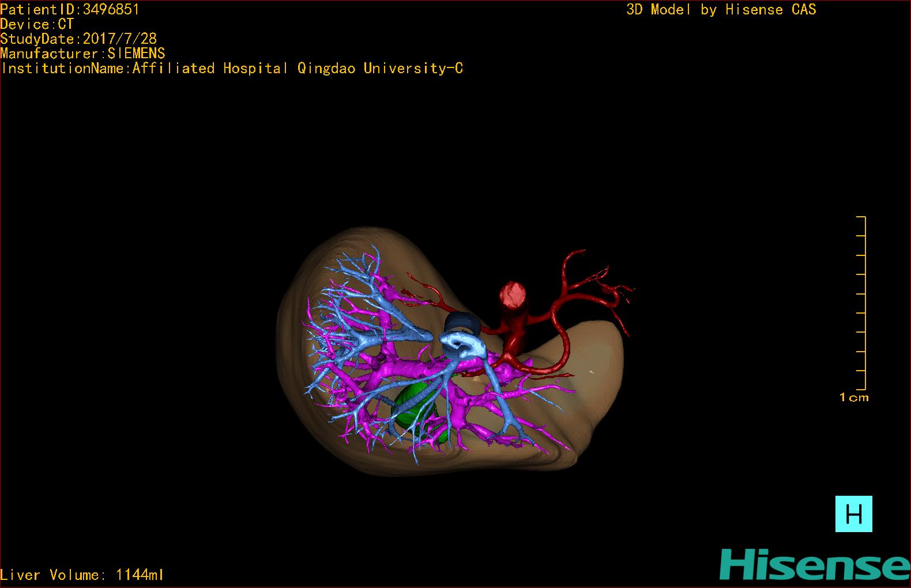Select the light blue portal vein trunk
Image resolution: width=911 pixels, height=588 pixels.
click(x=463, y=346)
